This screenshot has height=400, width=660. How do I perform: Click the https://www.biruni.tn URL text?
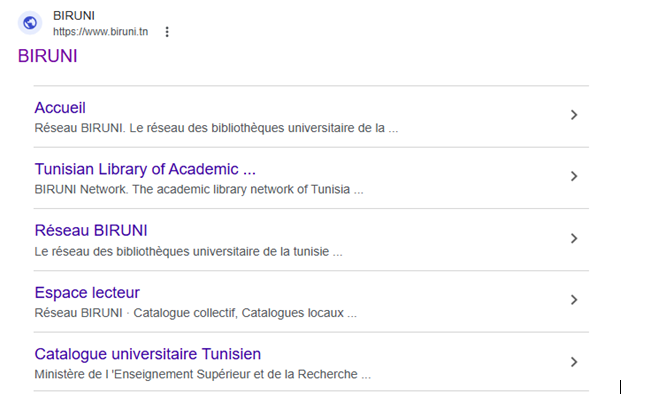pos(100,32)
